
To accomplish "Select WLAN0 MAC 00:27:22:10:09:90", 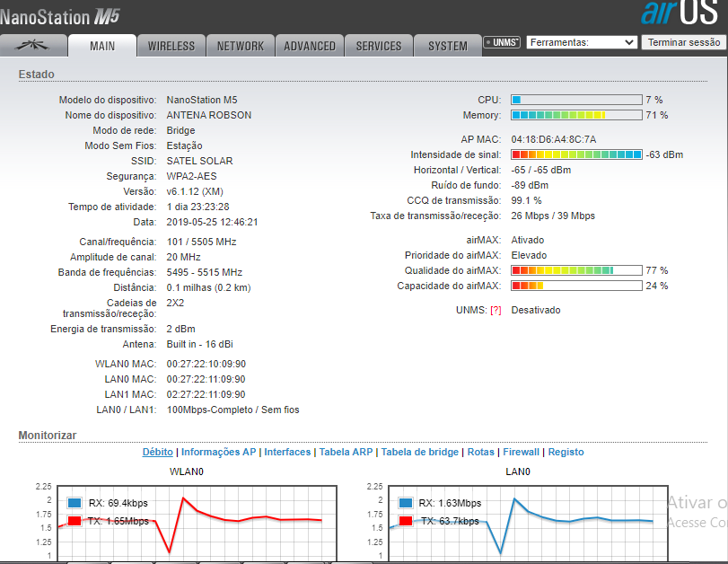I will coord(206,365).
